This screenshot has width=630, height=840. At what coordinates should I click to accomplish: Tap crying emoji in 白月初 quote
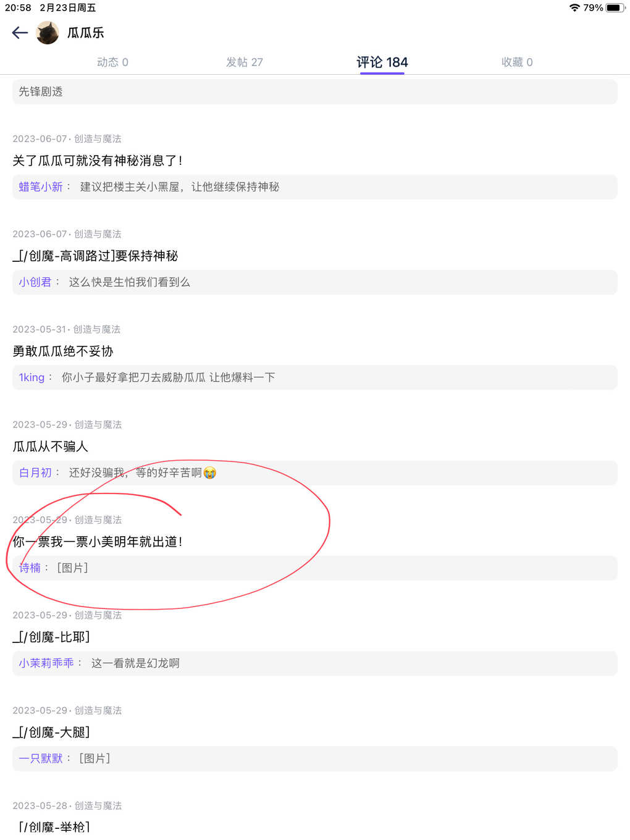209,472
